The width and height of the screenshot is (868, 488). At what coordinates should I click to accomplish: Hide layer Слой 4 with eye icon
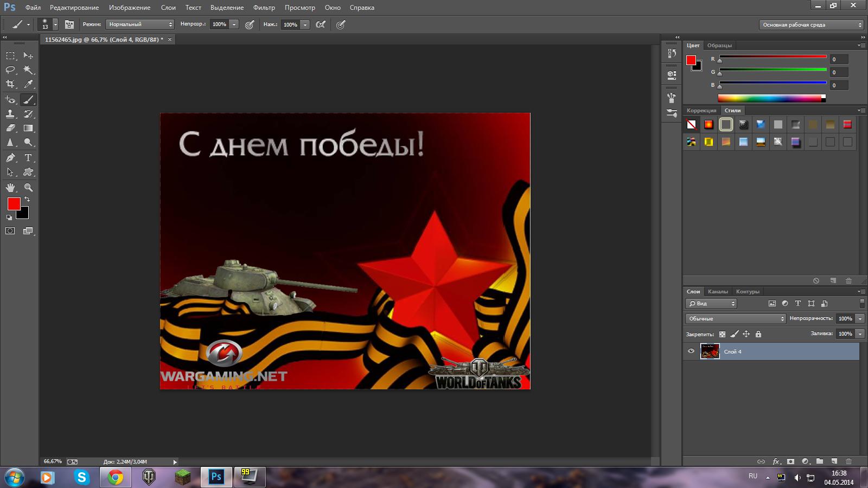pyautogui.click(x=691, y=351)
